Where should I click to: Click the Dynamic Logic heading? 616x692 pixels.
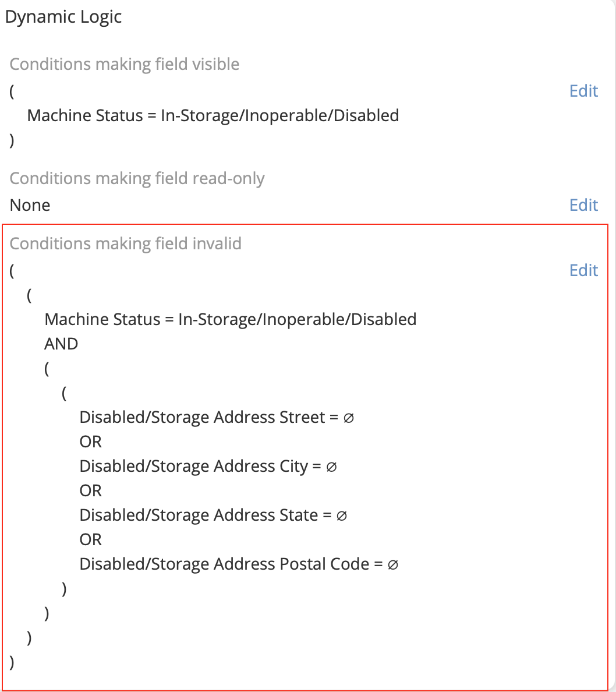[63, 16]
